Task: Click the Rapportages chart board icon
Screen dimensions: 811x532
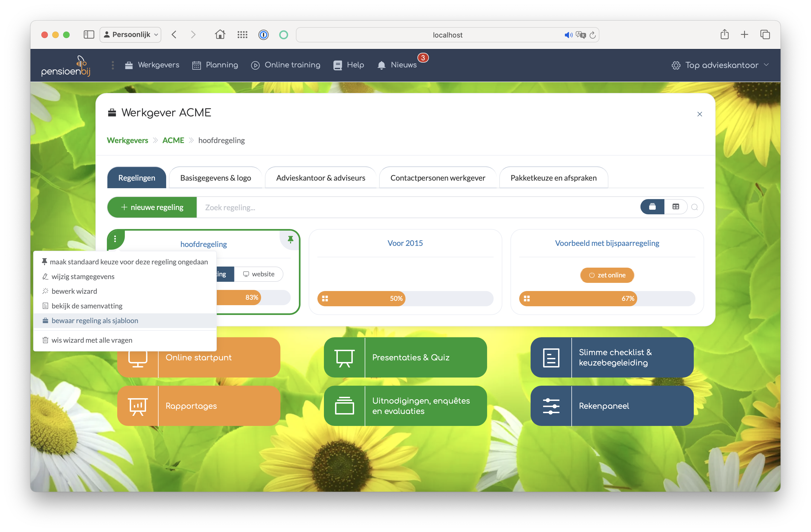Action: click(x=138, y=406)
